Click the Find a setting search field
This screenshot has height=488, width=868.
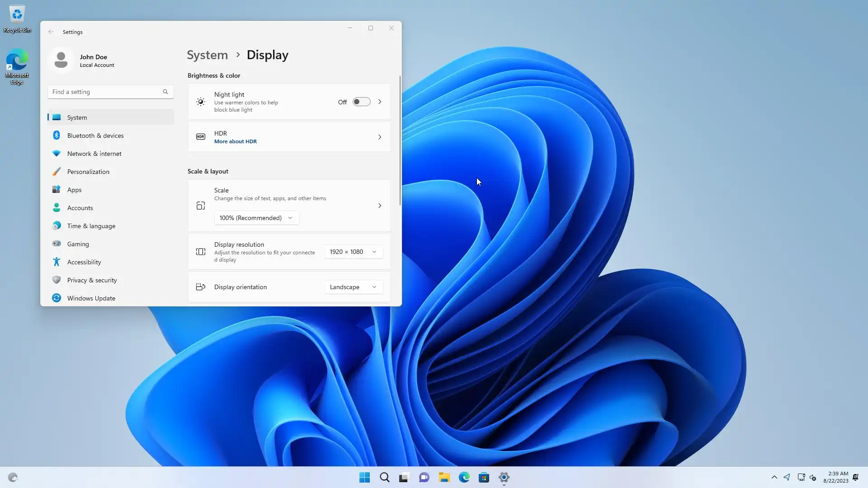point(107,92)
